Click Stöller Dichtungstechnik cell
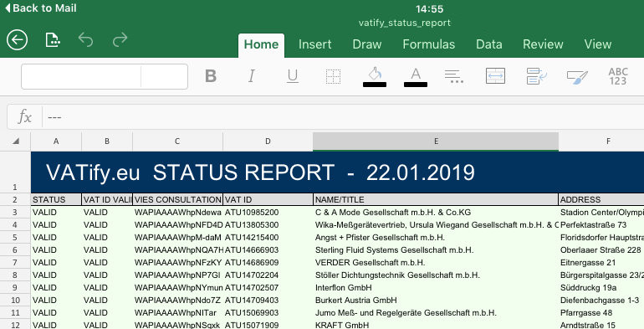Image resolution: width=644 pixels, height=329 pixels. (x=436, y=275)
